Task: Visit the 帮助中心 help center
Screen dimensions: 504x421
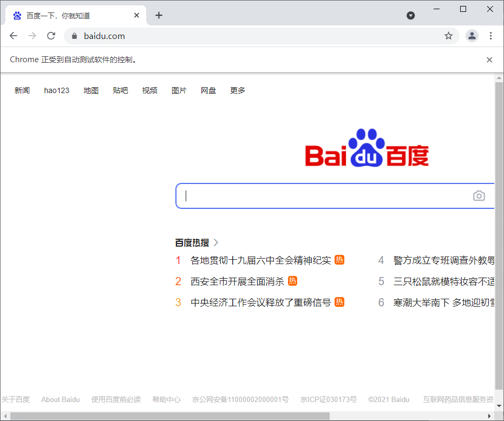Action: point(166,399)
